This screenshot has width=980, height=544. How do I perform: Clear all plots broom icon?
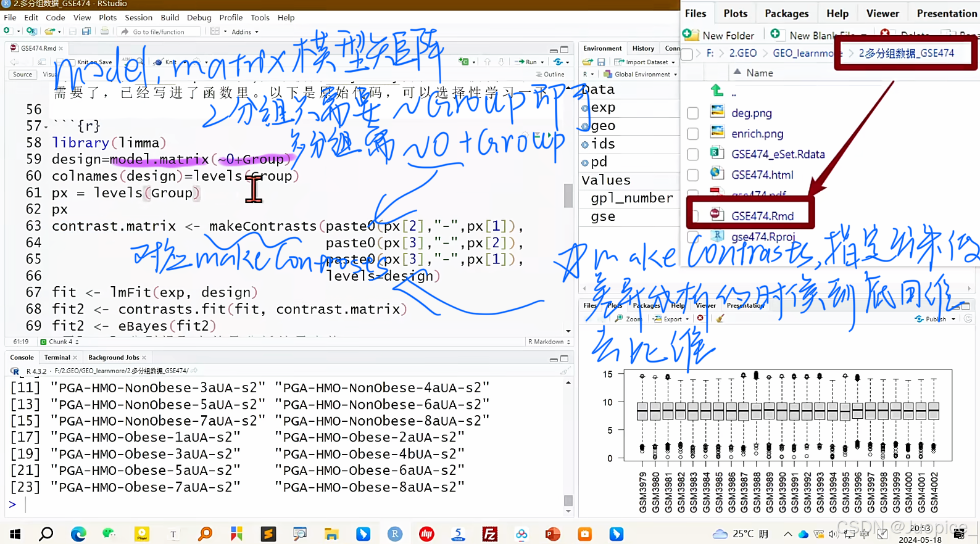(720, 318)
